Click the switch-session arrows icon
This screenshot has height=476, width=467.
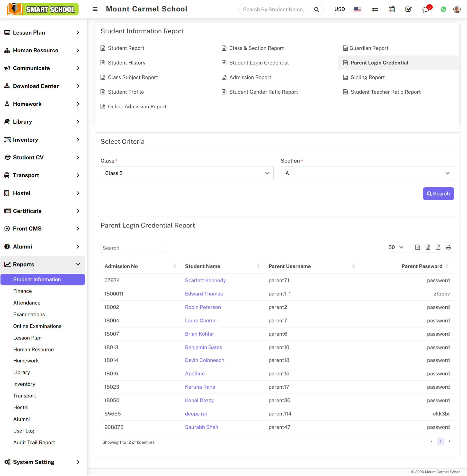[x=375, y=9]
